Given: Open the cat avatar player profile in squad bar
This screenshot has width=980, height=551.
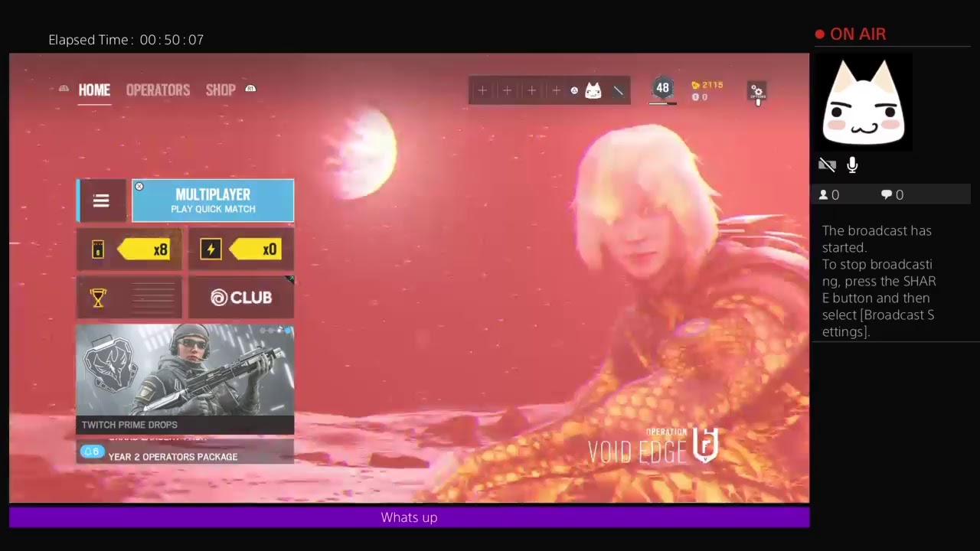Looking at the screenshot, I should coord(593,90).
